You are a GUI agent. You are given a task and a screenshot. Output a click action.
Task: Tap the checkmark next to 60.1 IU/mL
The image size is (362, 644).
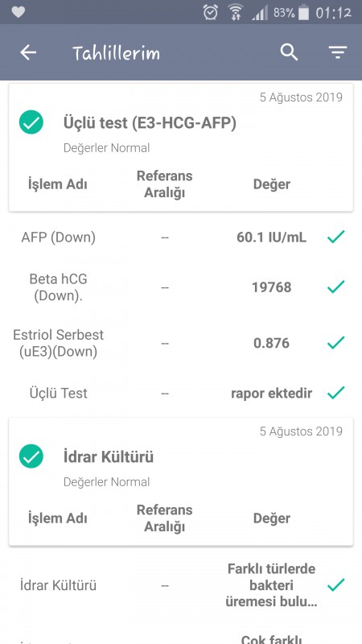(x=335, y=237)
